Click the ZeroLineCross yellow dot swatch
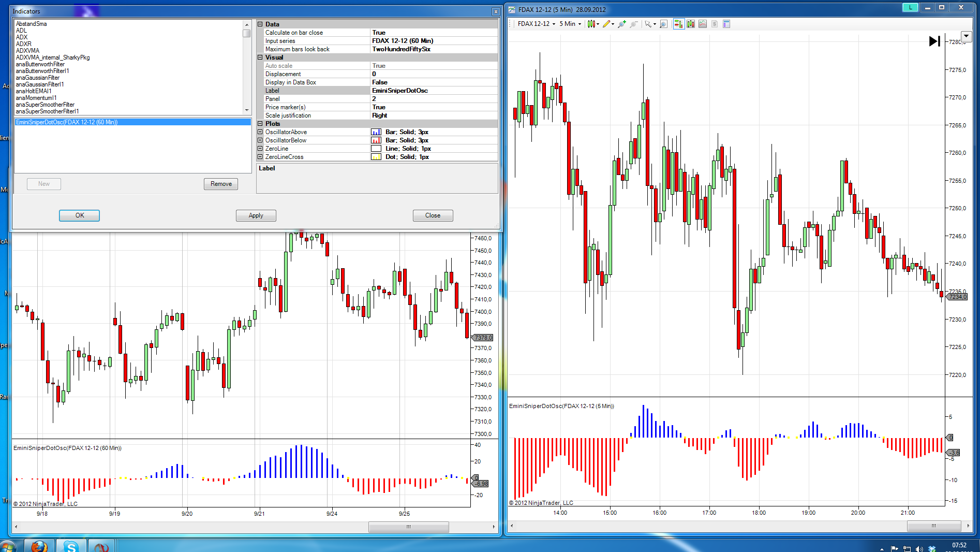This screenshot has height=552, width=980. click(376, 157)
